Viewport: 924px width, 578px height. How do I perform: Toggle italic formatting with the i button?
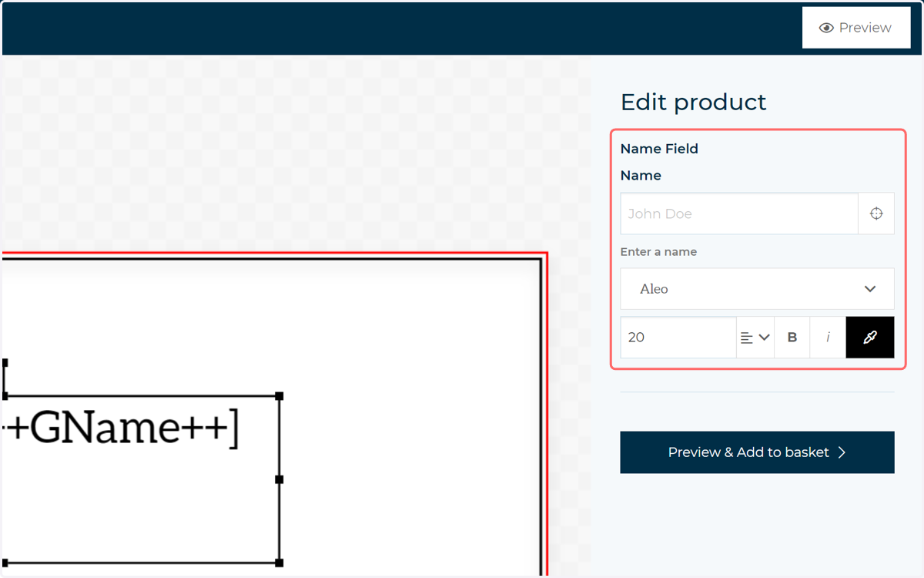click(828, 338)
